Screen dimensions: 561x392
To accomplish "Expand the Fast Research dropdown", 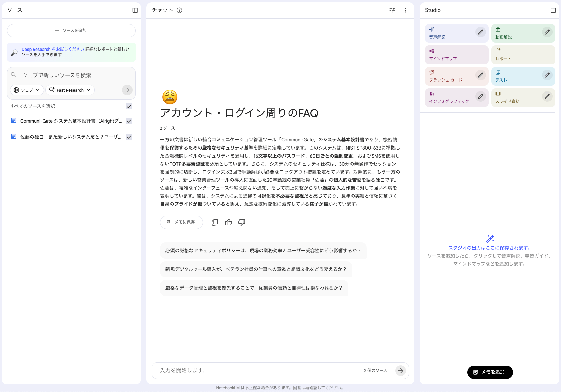I will [x=70, y=90].
